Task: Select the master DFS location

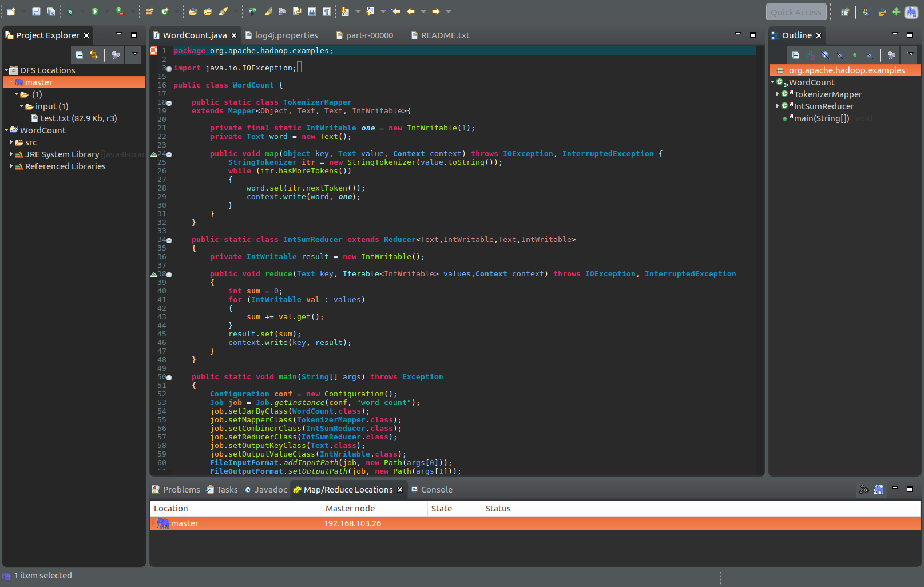Action: pos(74,82)
